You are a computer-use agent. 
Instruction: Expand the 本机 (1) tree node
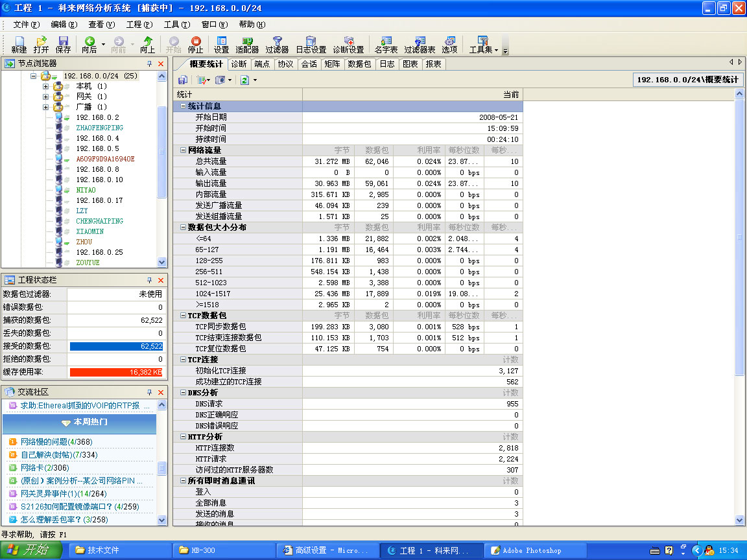tap(46, 86)
